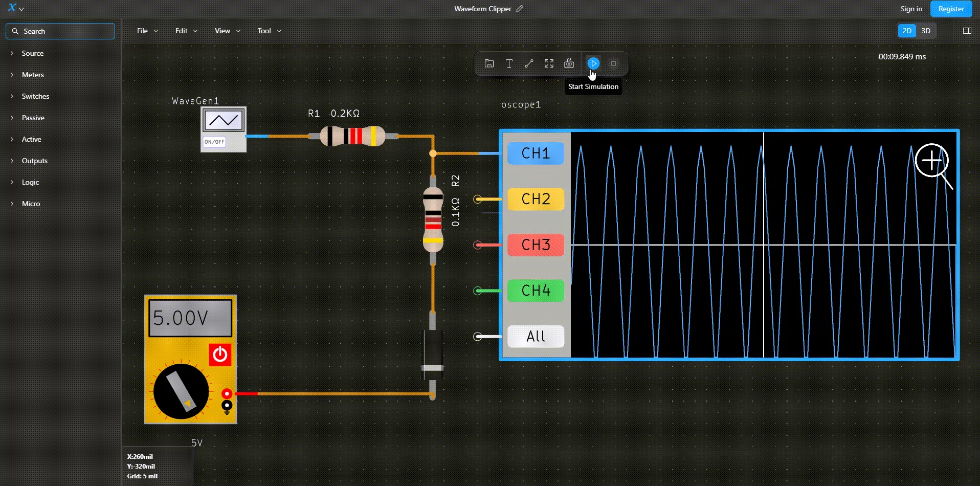Click the fit-to-screen expand icon
The image size is (980, 486).
point(549,63)
